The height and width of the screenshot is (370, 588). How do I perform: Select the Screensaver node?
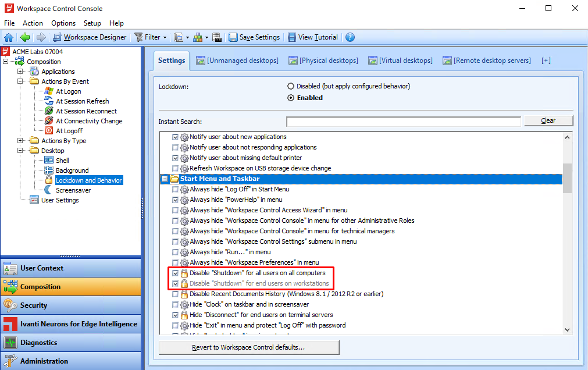coord(73,190)
